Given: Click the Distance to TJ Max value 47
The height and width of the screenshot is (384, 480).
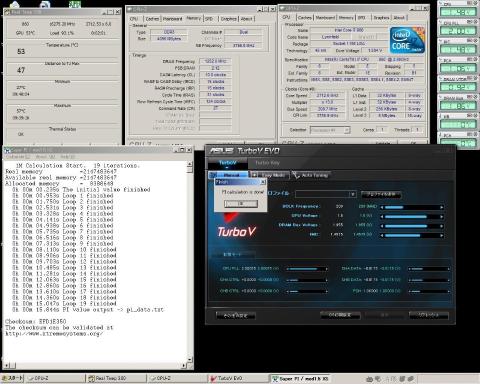Looking at the screenshot, I should point(21,70).
